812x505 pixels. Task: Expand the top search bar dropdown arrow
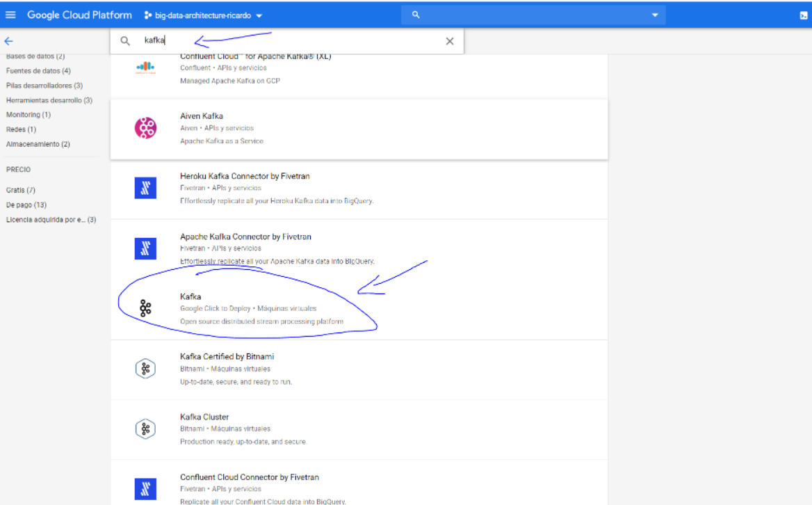tap(654, 15)
